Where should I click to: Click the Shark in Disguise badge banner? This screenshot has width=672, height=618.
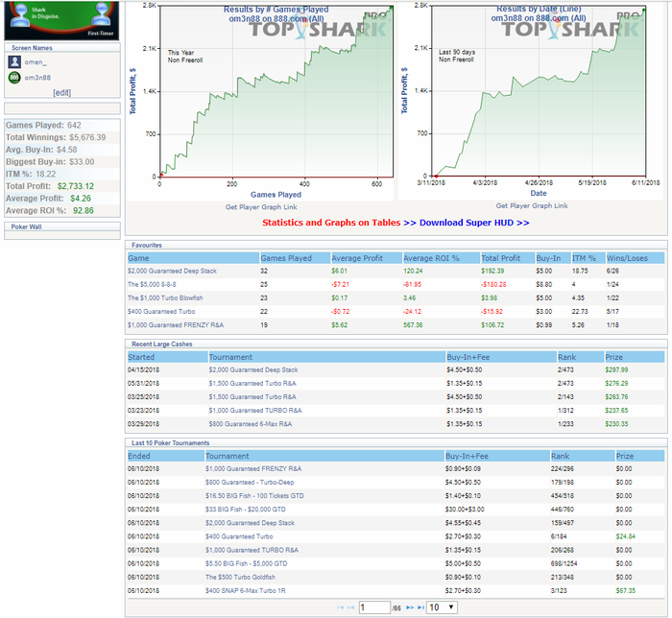[x=61, y=20]
